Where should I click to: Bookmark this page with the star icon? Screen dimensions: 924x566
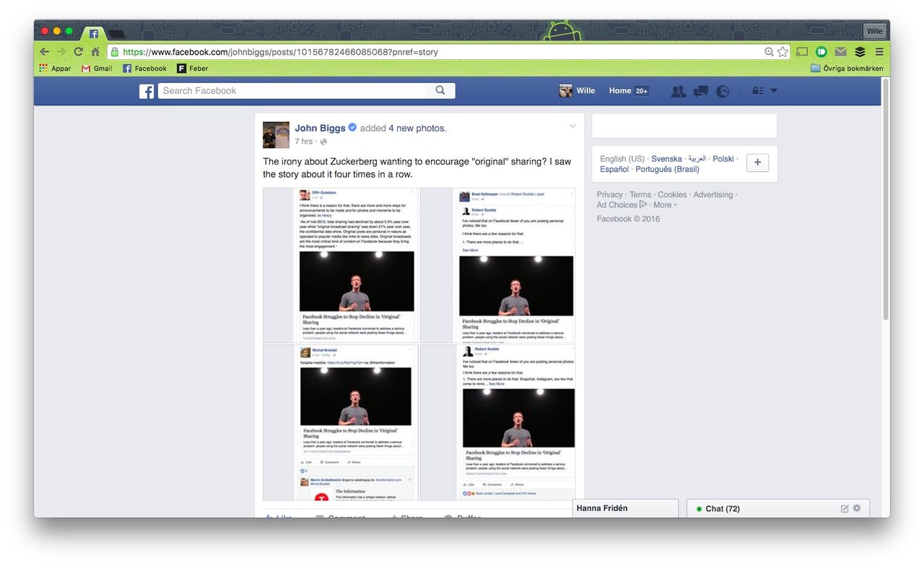pos(783,52)
